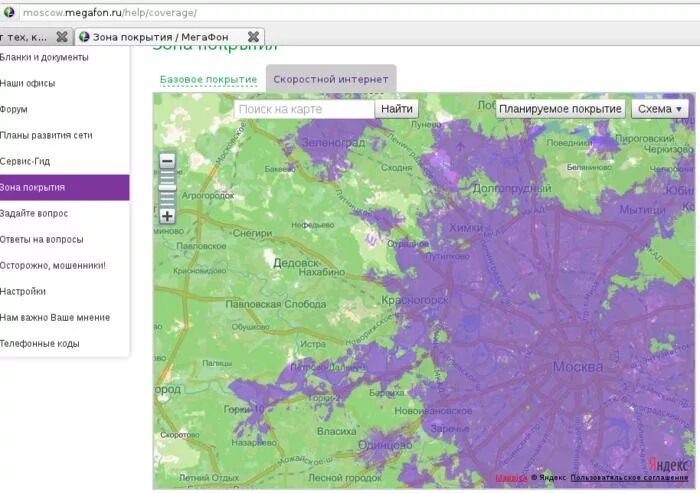This screenshot has height=493, width=700.
Task: Select the highlighted 'Зона покрытия' menu item
Action: pos(65,187)
